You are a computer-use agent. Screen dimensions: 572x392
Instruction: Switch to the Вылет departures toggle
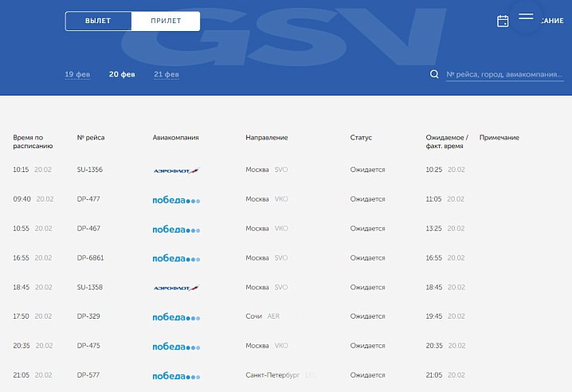(98, 22)
